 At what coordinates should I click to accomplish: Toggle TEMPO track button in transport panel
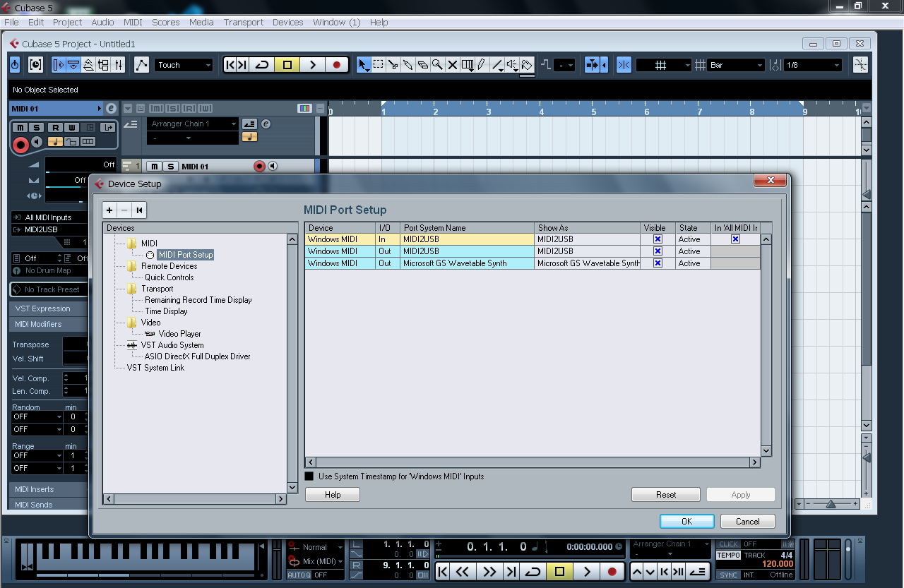tap(729, 556)
